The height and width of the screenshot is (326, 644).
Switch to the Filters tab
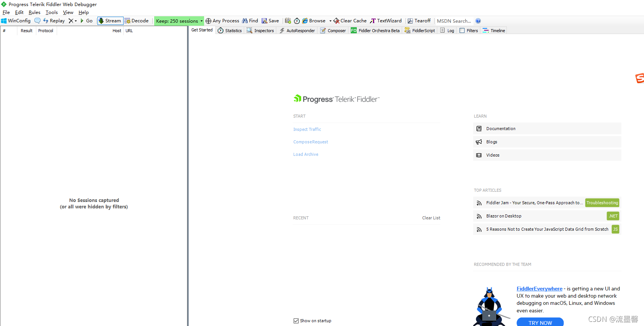(x=469, y=31)
